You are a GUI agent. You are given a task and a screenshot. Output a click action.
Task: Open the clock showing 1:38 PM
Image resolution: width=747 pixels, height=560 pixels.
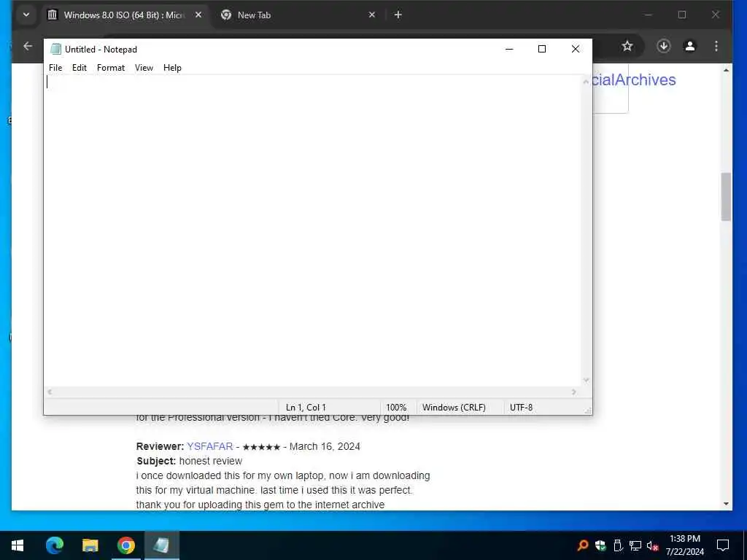click(684, 545)
